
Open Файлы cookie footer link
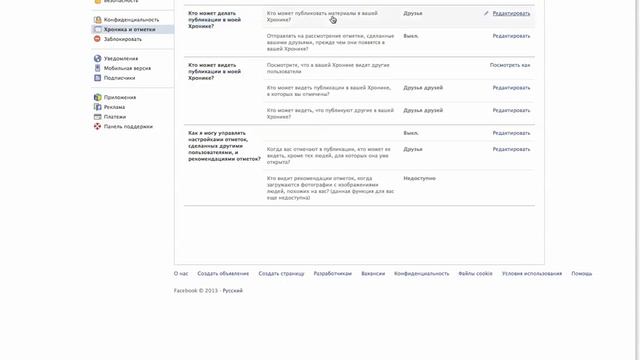click(475, 273)
